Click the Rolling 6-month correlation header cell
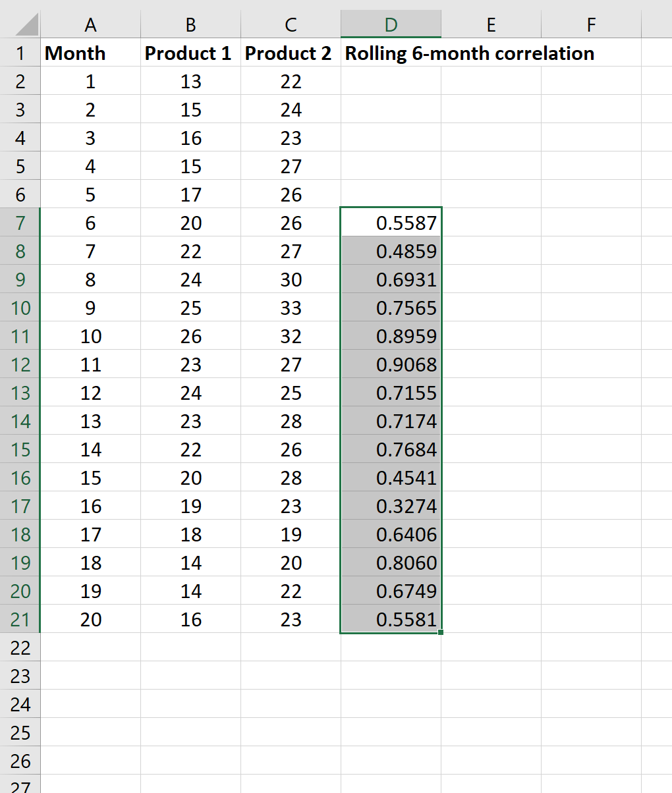 tap(391, 53)
